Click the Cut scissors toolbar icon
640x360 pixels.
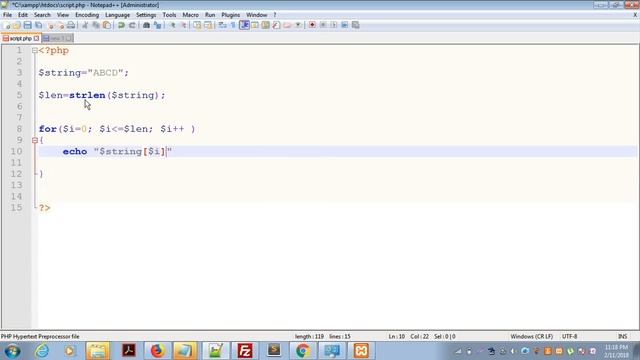[85, 25]
